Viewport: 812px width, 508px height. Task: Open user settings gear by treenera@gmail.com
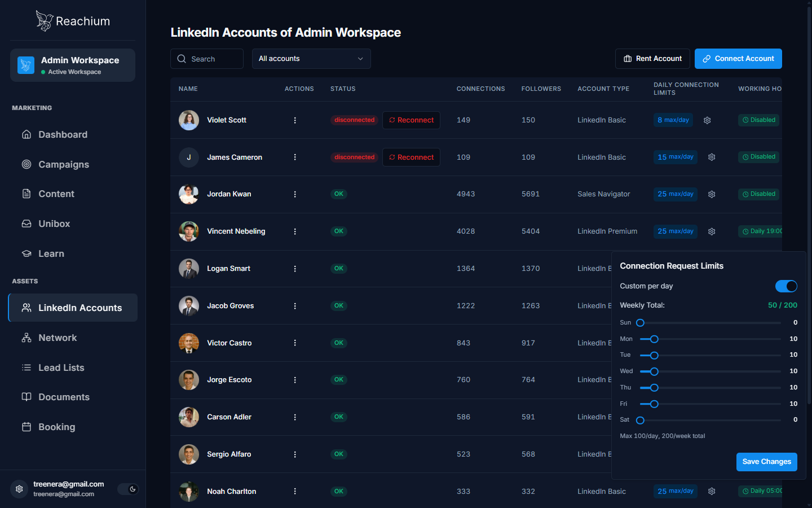click(19, 489)
